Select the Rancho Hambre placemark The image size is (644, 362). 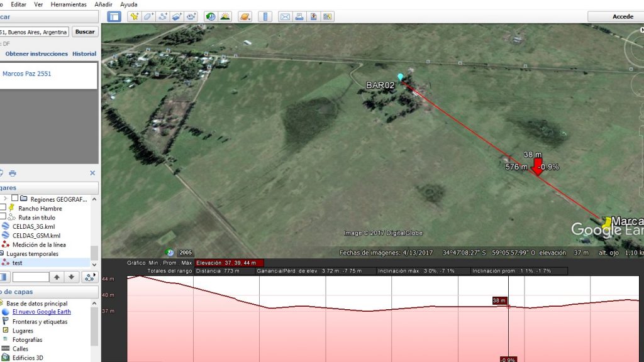coord(40,209)
